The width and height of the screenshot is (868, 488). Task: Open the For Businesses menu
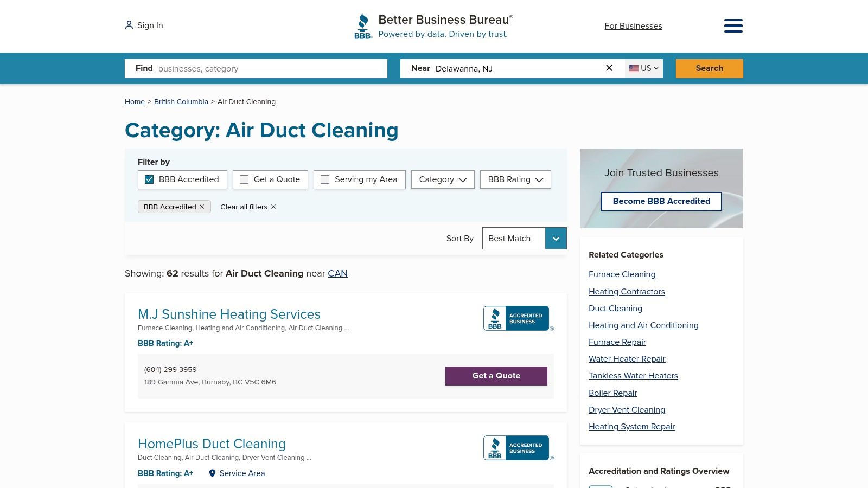click(x=633, y=25)
